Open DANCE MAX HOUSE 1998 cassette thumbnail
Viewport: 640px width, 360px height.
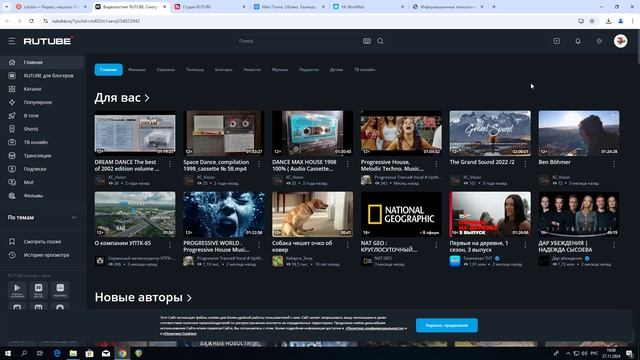313,133
